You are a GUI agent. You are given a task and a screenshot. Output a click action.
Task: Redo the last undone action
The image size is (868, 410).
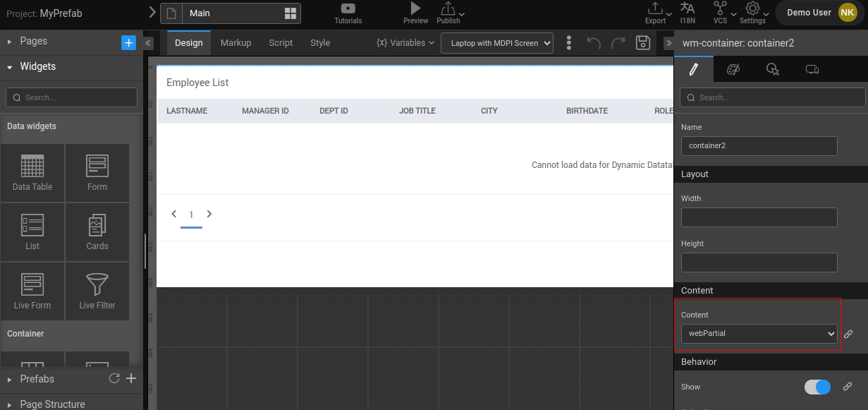pyautogui.click(x=618, y=42)
